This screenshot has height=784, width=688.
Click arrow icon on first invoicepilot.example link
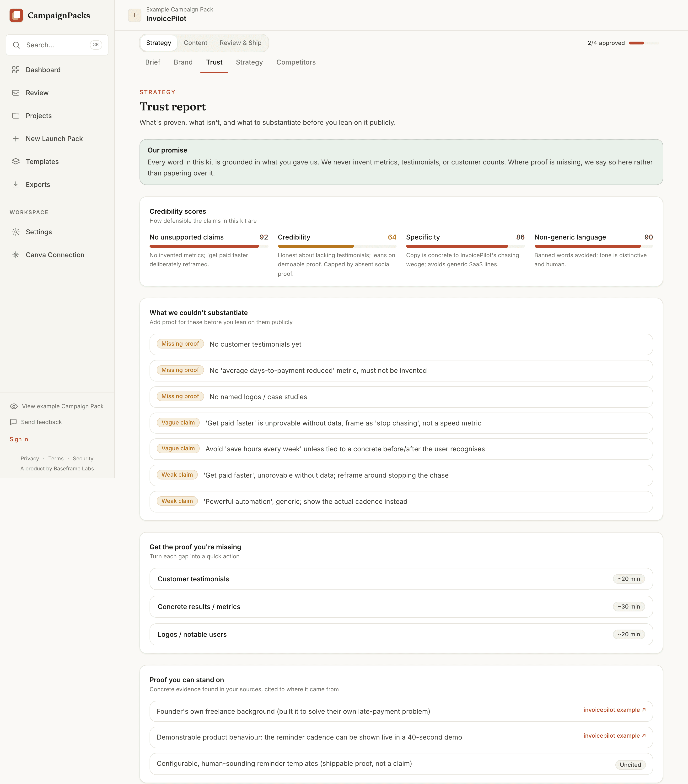tap(644, 710)
